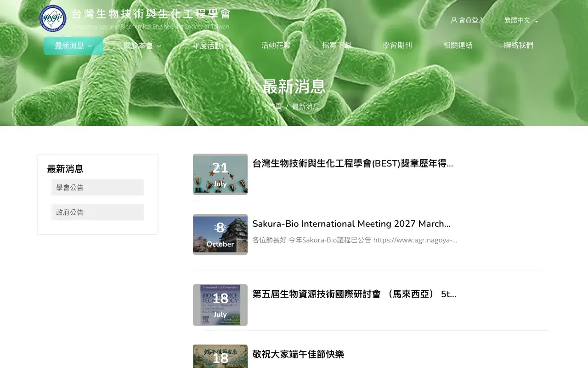Viewport: 588px width, 368px height.
Task: Open the 聯絡我們 menu item
Action: point(519,46)
